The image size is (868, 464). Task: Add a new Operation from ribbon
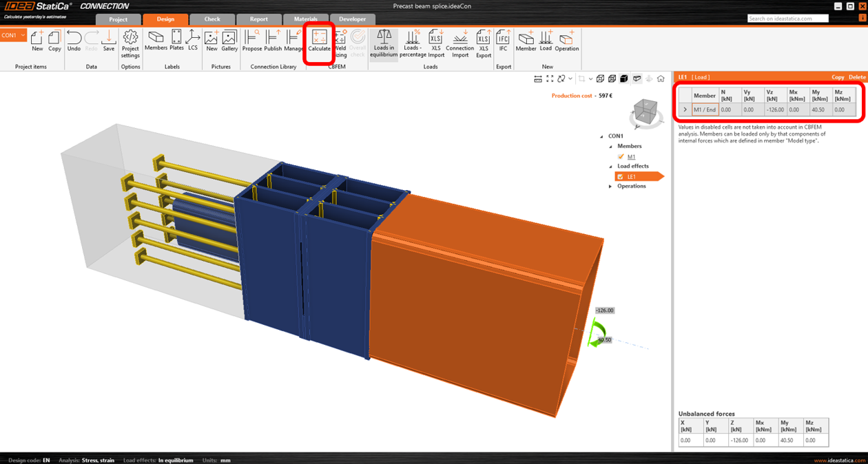click(x=567, y=41)
